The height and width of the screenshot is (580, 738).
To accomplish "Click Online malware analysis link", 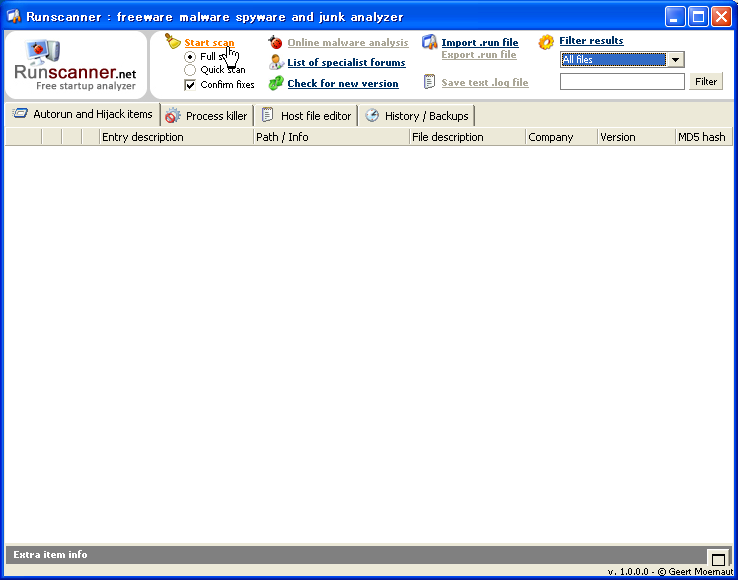I will click(348, 43).
